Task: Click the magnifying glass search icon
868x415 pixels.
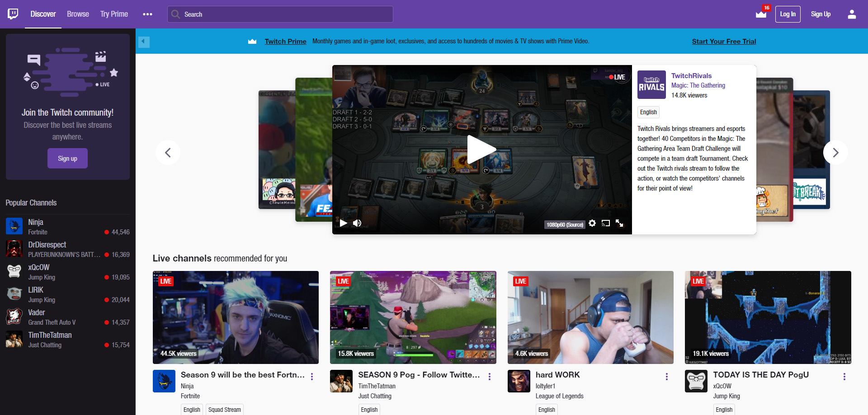Action: pos(175,14)
